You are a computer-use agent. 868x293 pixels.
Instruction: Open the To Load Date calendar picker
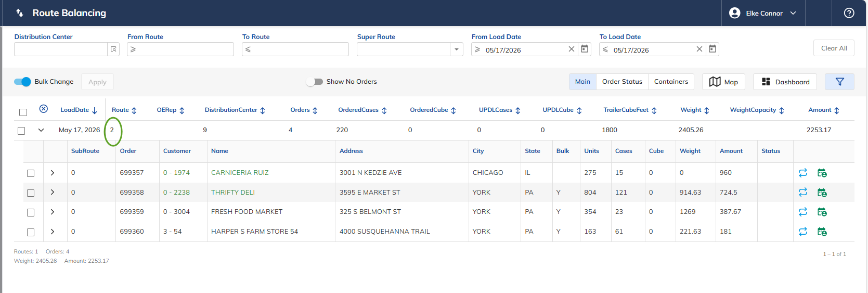pyautogui.click(x=712, y=49)
